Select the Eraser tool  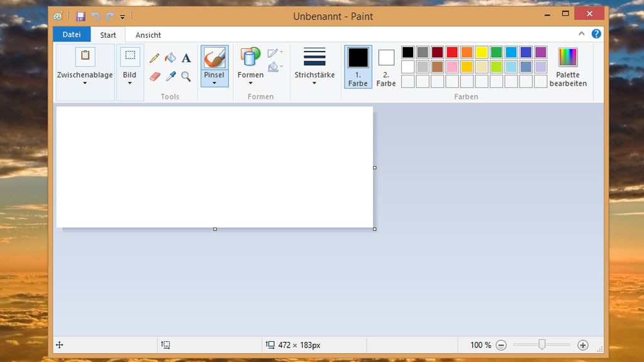pyautogui.click(x=154, y=75)
